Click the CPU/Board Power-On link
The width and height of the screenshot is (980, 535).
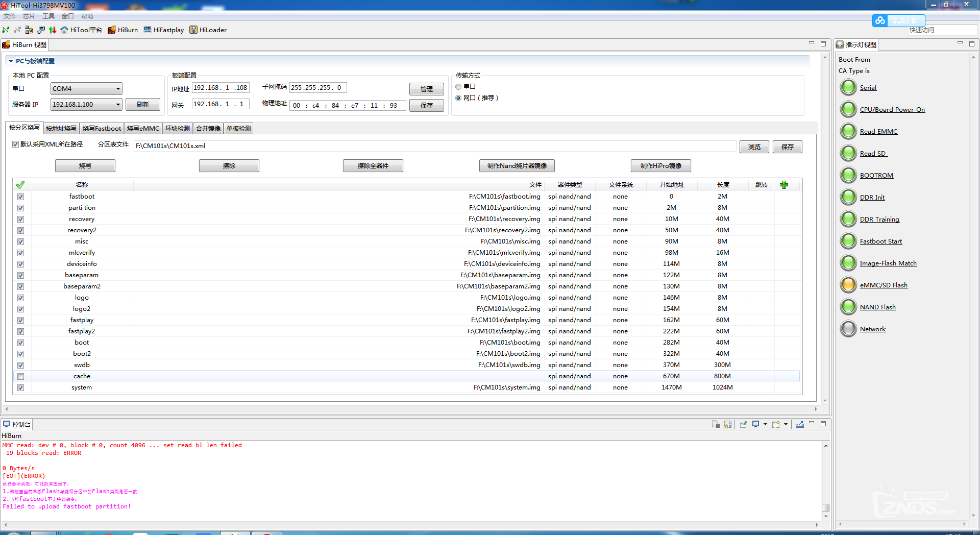(892, 109)
